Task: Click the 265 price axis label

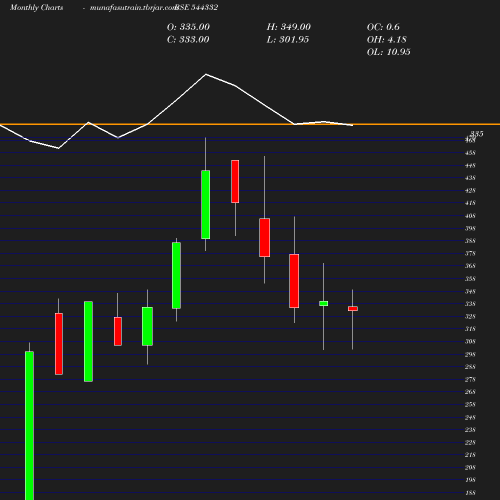Action: pyautogui.click(x=470, y=392)
